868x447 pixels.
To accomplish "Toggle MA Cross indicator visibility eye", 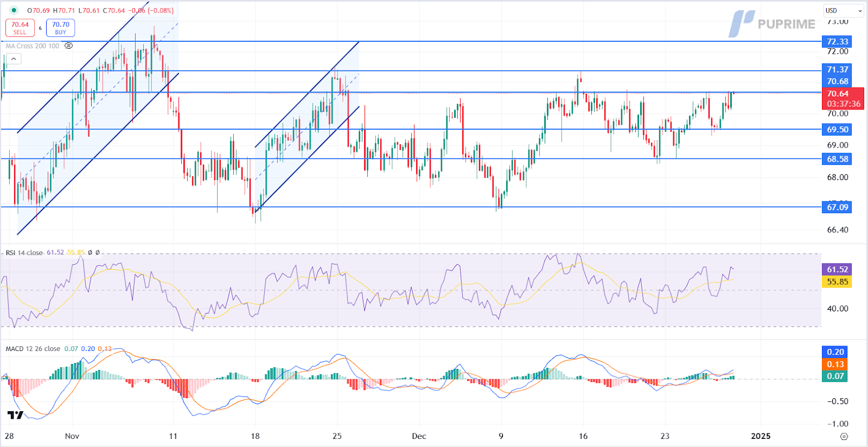I will click(69, 46).
